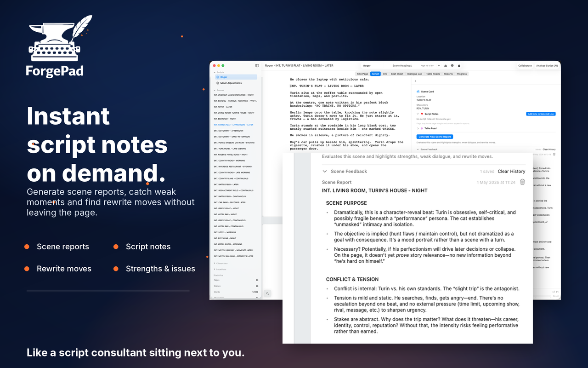Open the Scene Heading element dropdown
This screenshot has width=588, height=368.
pyautogui.click(x=402, y=66)
